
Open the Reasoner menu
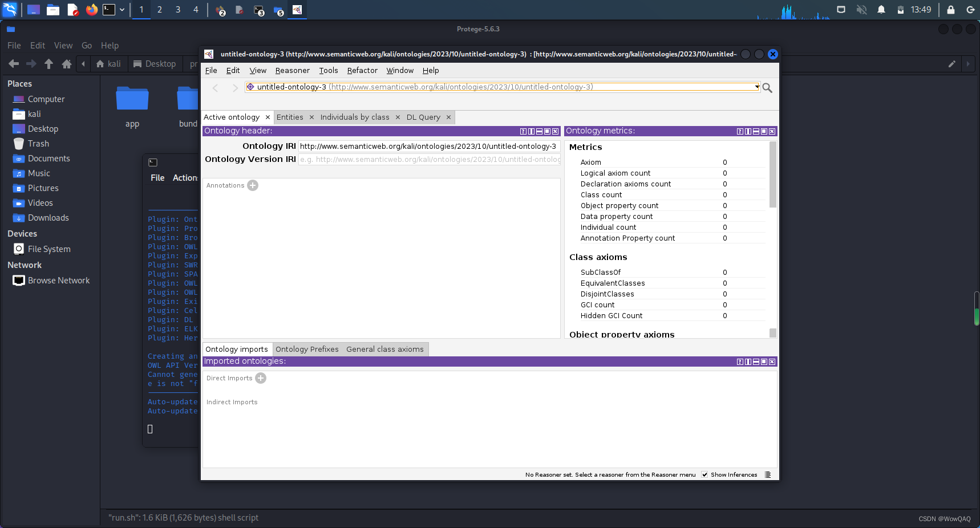point(292,71)
